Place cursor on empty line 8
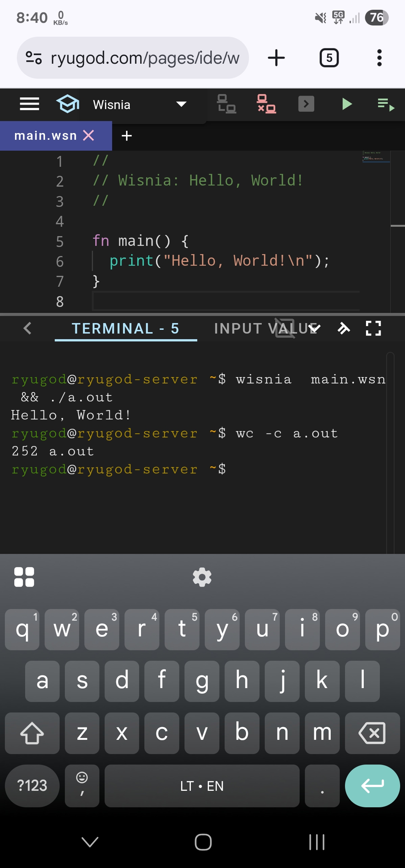 [x=226, y=301]
